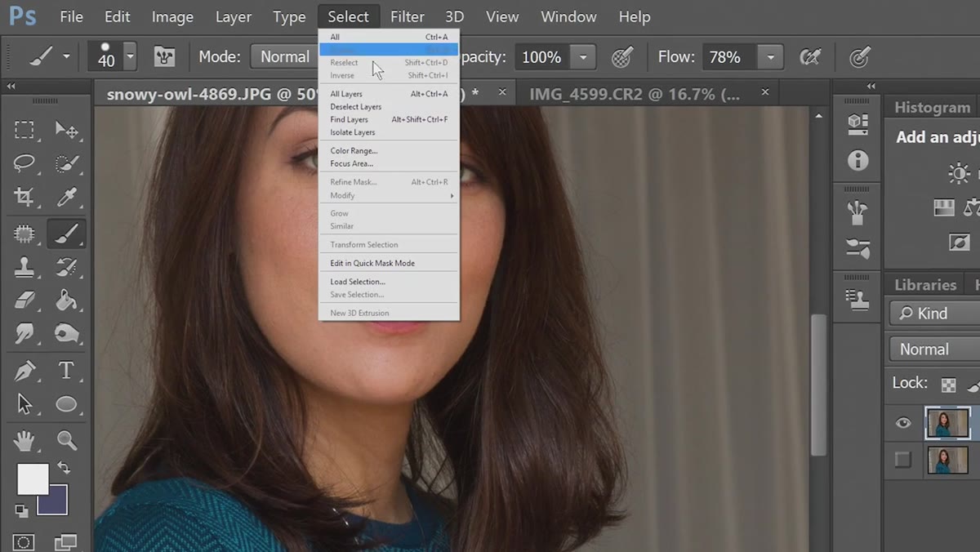Hide the top layer via eye icon
The image size is (980, 552).
(903, 423)
